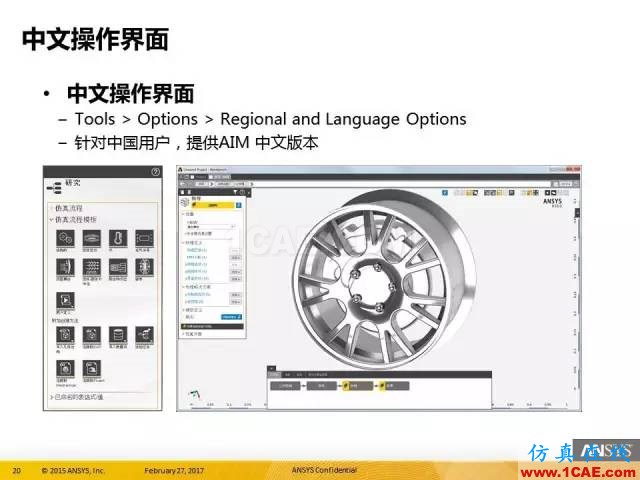
Task: Click the filter funnel icon in panel header
Action: 235,192
